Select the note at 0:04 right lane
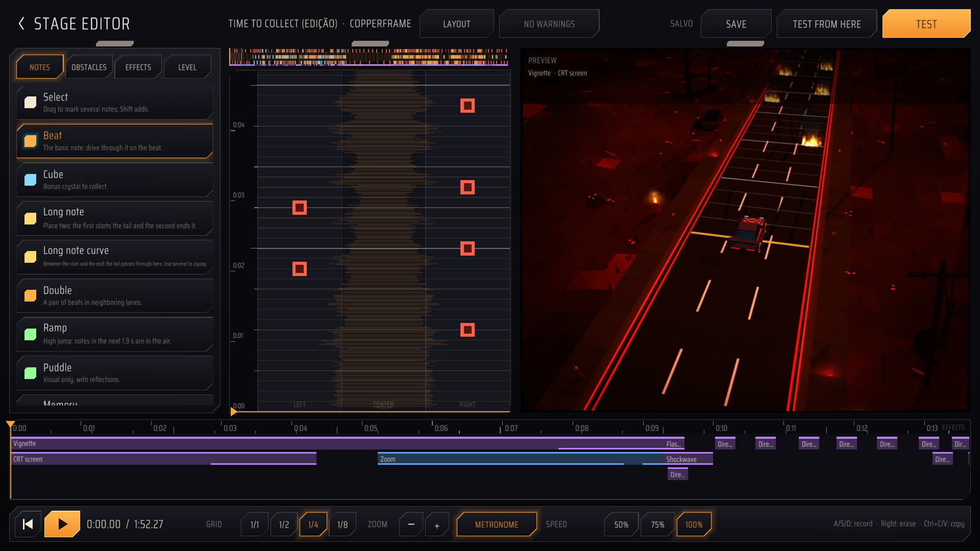980x551 pixels. point(467,106)
